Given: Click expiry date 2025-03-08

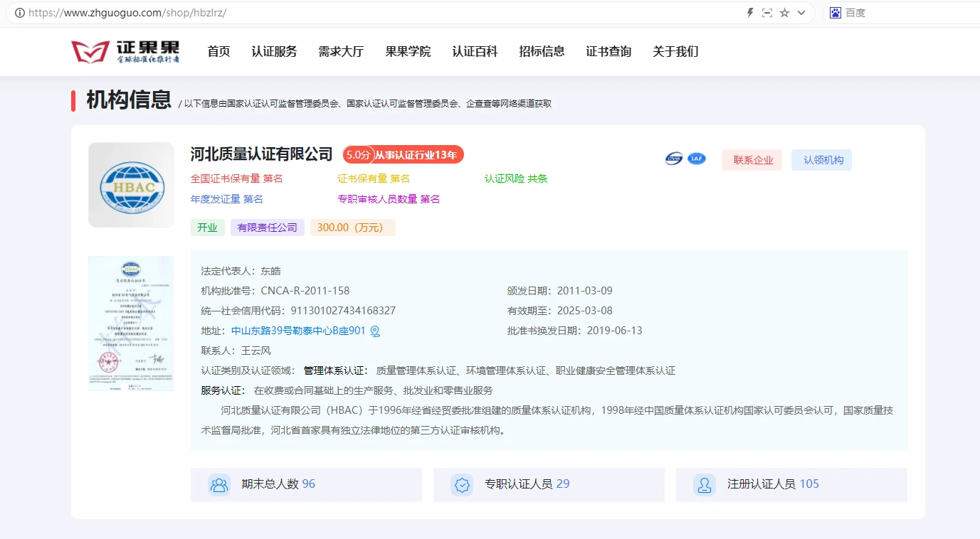Looking at the screenshot, I should click(585, 311).
